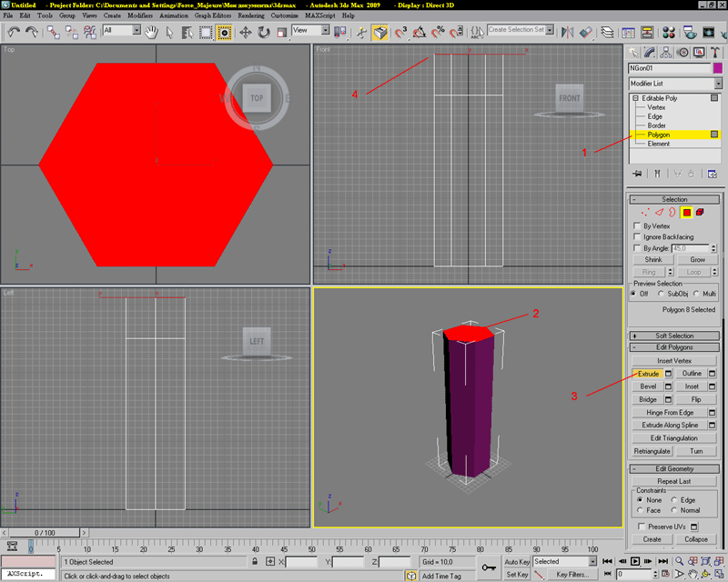Toggle the 3D Snaps button
The image size is (728, 582).
click(400, 32)
